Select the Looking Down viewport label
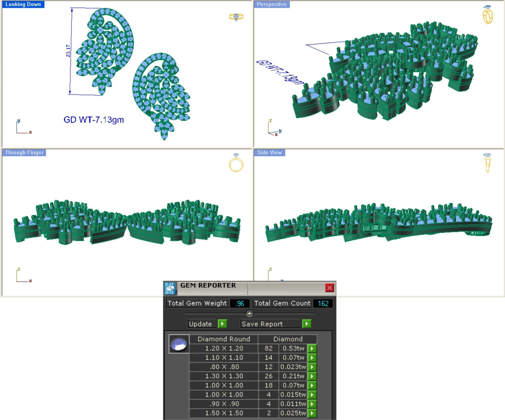Image resolution: width=505 pixels, height=420 pixels. pyautogui.click(x=23, y=4)
